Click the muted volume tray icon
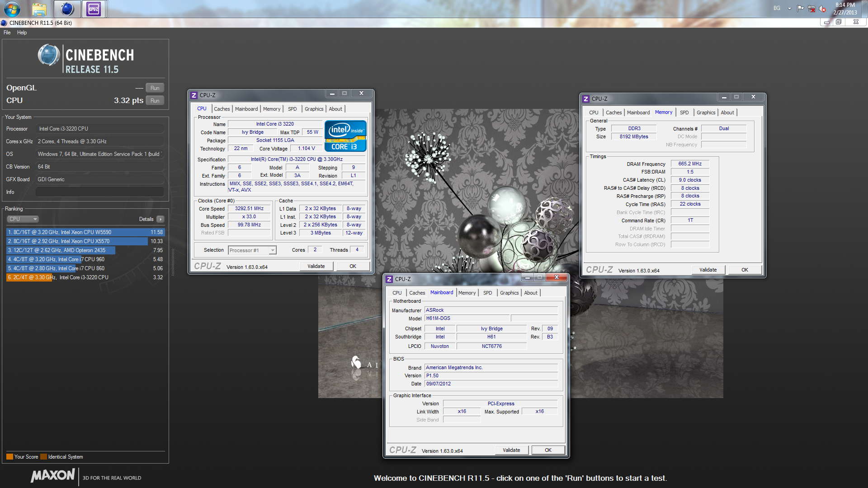The width and height of the screenshot is (868, 488). 822,9
